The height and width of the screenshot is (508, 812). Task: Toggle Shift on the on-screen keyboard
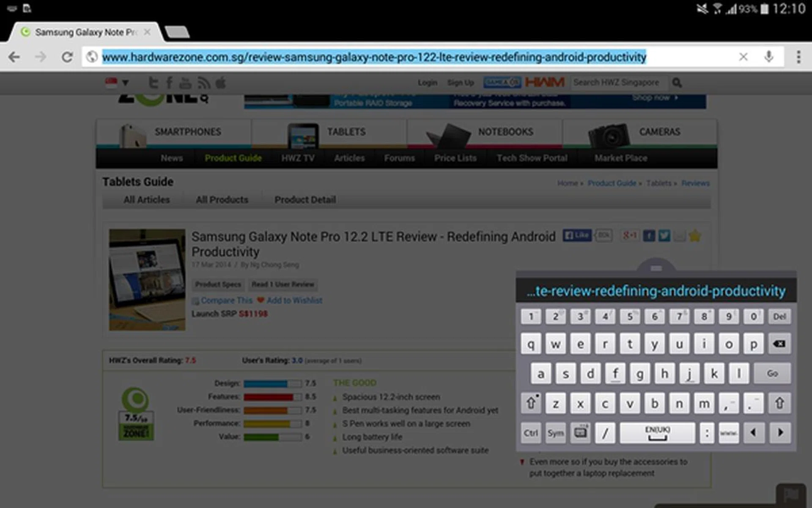coord(531,403)
